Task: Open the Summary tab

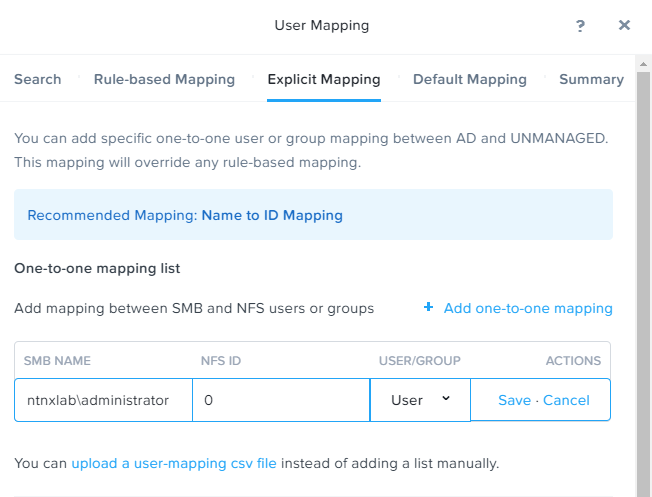Action: 591,79
